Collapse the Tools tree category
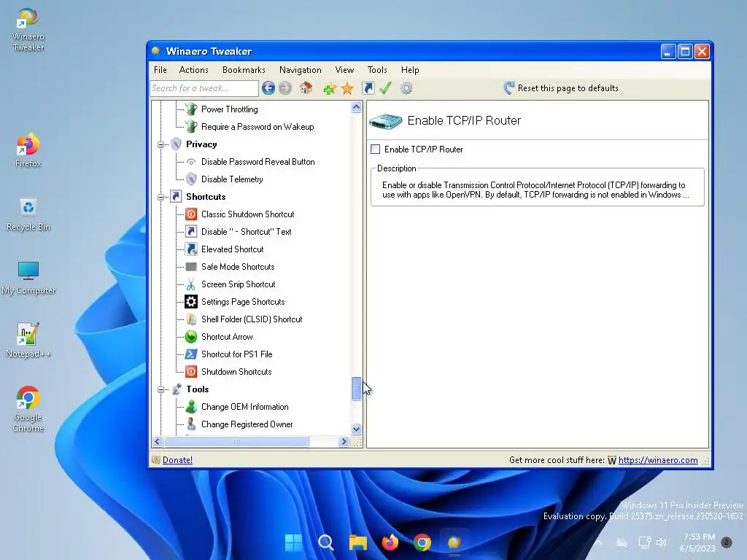This screenshot has height=560, width=747. pyautogui.click(x=160, y=389)
